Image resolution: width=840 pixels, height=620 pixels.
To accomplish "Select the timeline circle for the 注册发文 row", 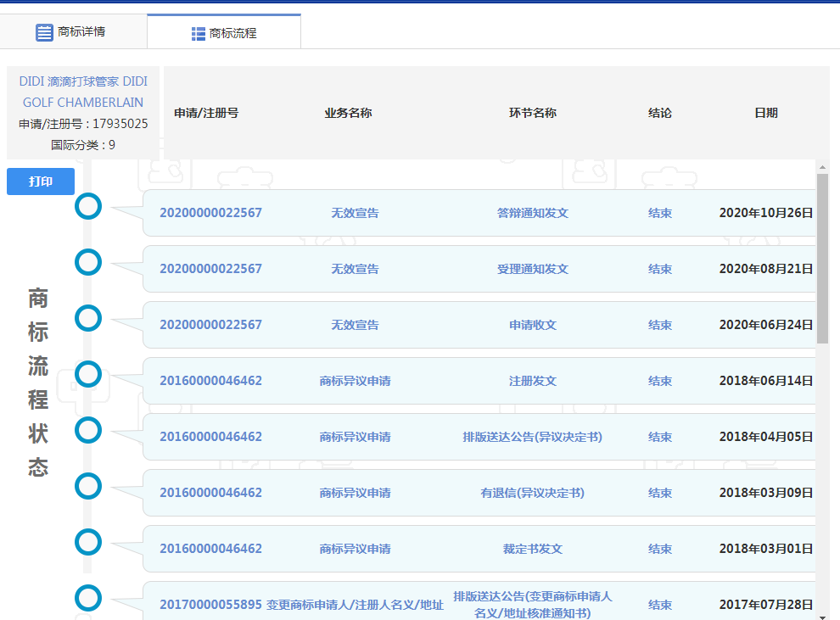I will pos(88,374).
